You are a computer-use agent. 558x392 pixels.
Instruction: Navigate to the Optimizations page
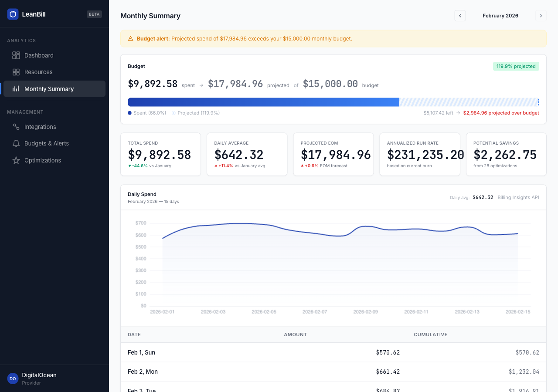click(x=42, y=160)
